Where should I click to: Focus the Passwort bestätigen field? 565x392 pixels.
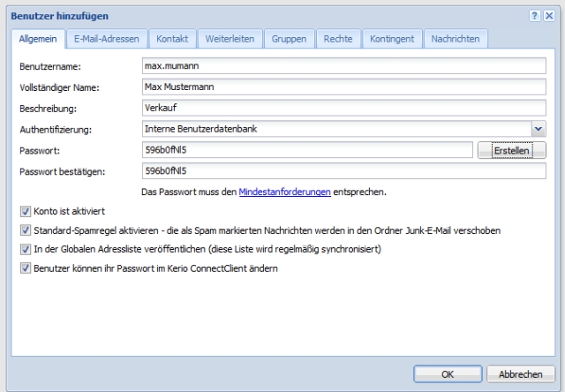coord(344,170)
